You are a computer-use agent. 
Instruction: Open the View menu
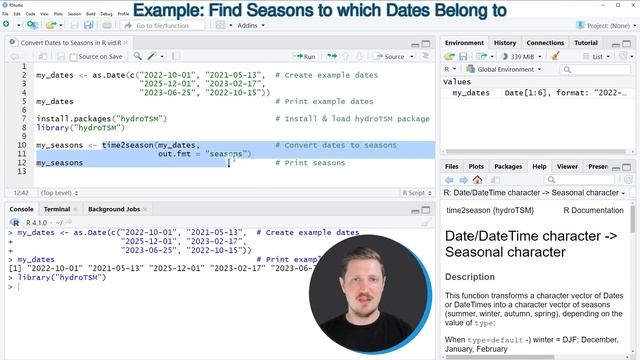(44, 14)
